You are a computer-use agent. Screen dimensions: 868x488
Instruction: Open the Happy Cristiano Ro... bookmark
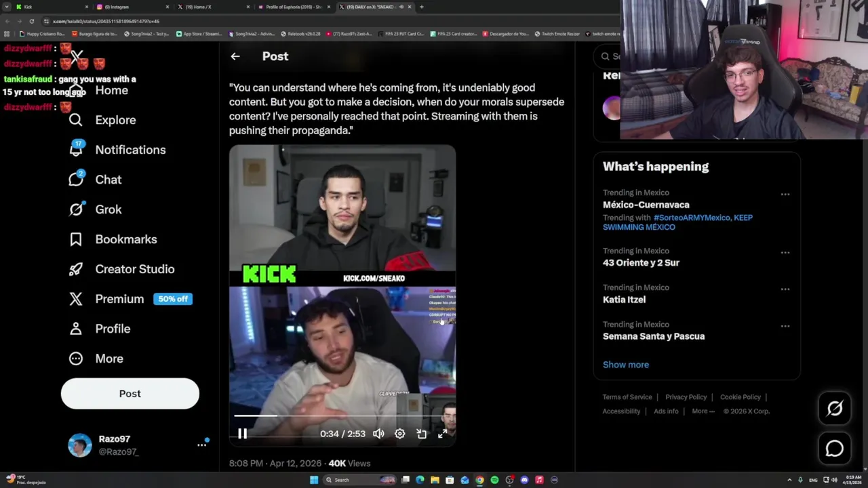pos(42,34)
